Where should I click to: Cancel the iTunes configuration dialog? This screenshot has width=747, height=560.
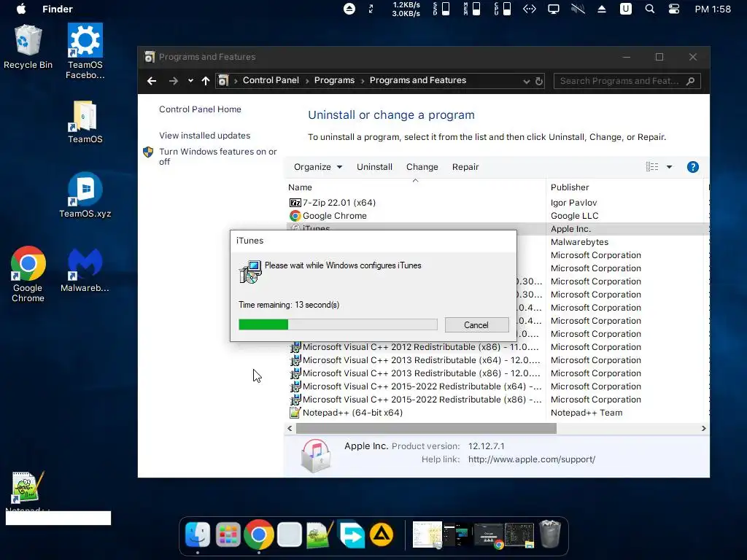pyautogui.click(x=476, y=324)
